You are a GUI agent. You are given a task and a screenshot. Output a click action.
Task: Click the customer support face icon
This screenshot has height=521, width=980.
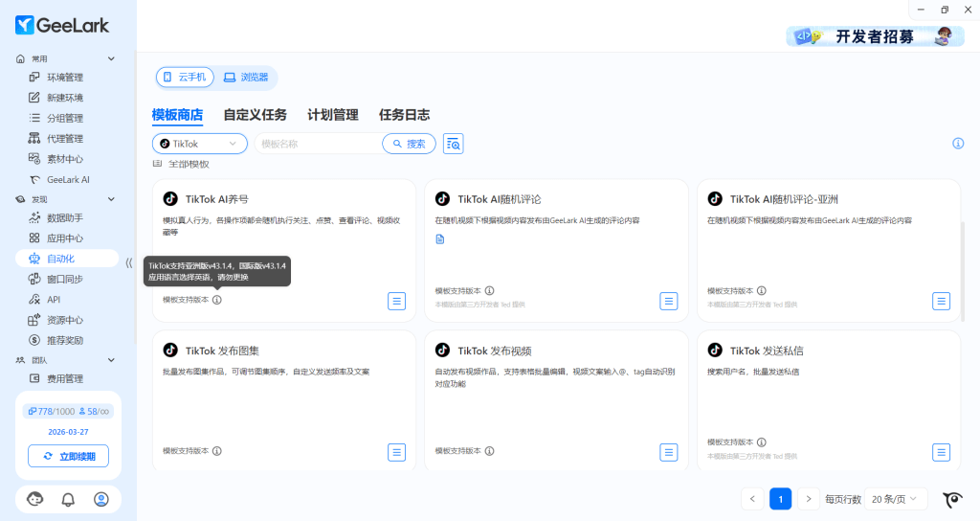pyautogui.click(x=35, y=499)
